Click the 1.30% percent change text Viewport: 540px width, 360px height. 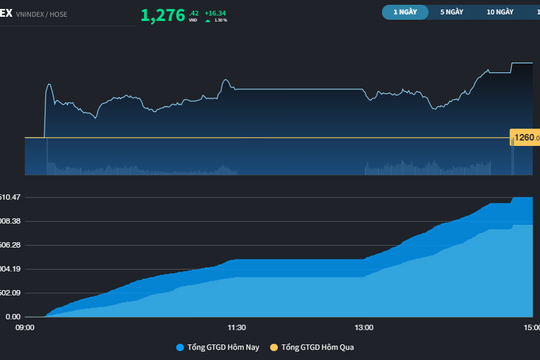click(221, 20)
